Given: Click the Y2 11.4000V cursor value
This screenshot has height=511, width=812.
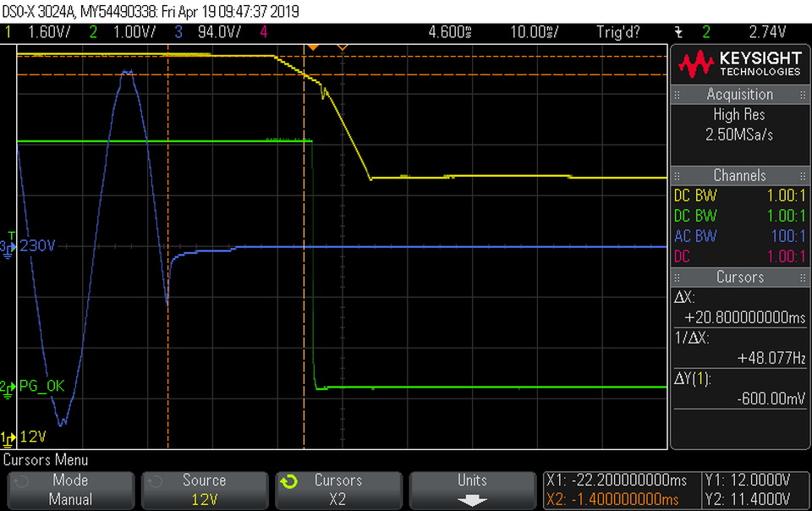Looking at the screenshot, I should (x=747, y=500).
